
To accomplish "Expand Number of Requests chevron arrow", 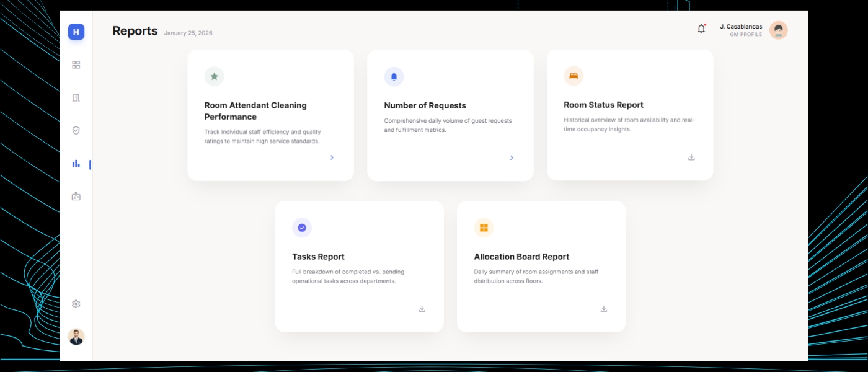I will [x=511, y=157].
